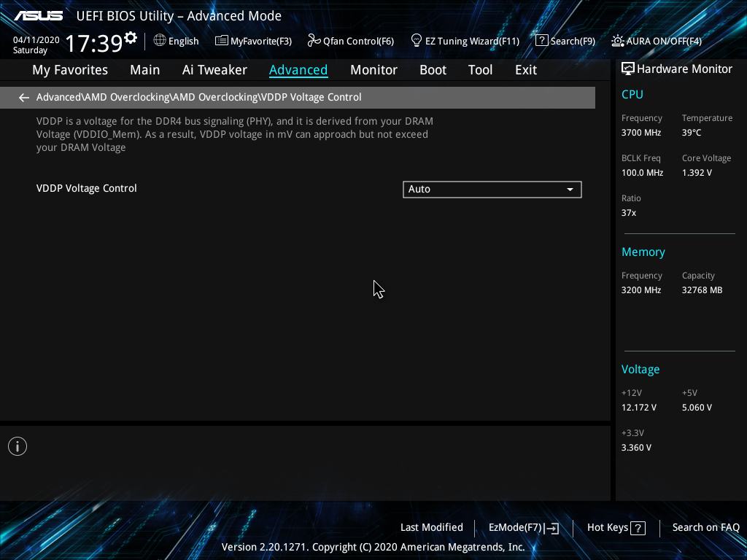The image size is (747, 560).
Task: Click Last Modified button
Action: (x=432, y=528)
